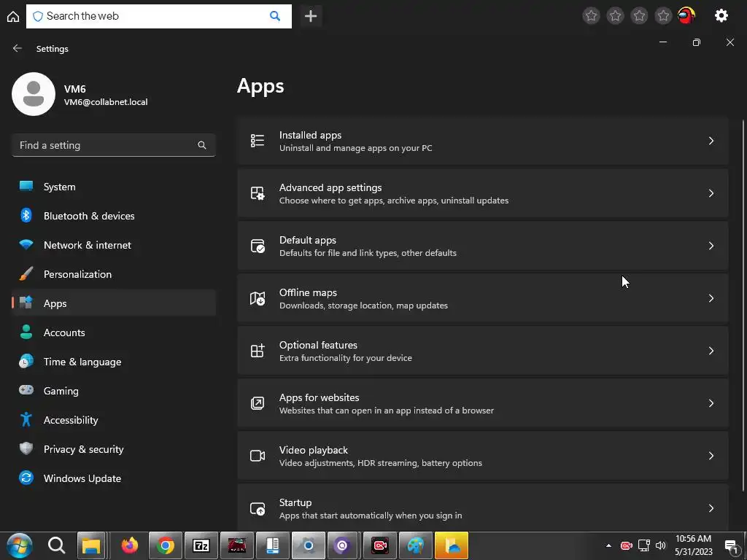The image size is (747, 560).
Task: Select Bluetooth & devices in sidebar
Action: pyautogui.click(x=114, y=216)
